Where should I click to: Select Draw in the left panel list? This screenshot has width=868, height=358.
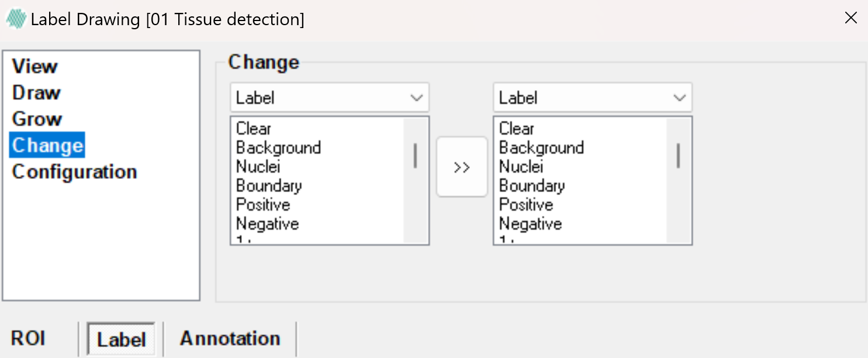pyautogui.click(x=36, y=92)
